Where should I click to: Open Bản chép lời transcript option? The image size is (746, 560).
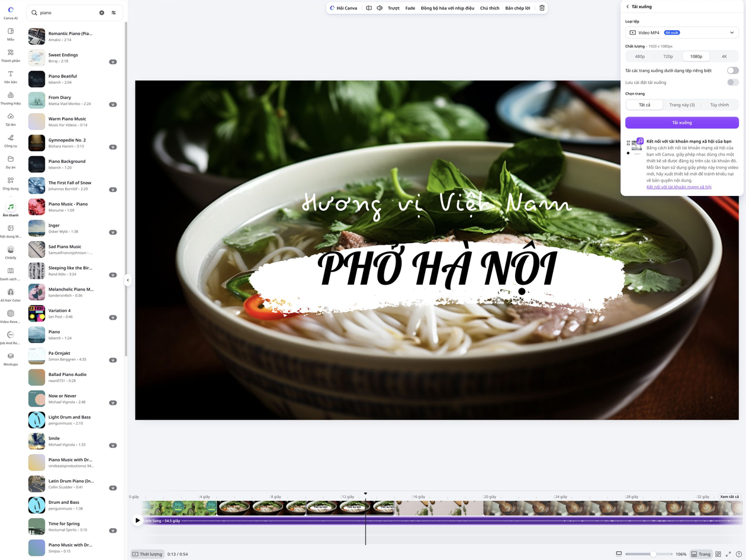point(517,8)
